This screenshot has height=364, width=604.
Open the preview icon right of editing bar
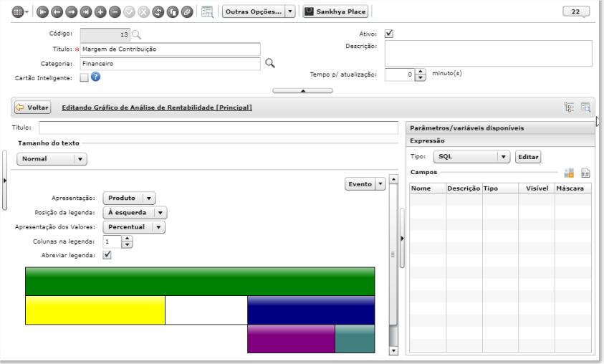[x=585, y=107]
